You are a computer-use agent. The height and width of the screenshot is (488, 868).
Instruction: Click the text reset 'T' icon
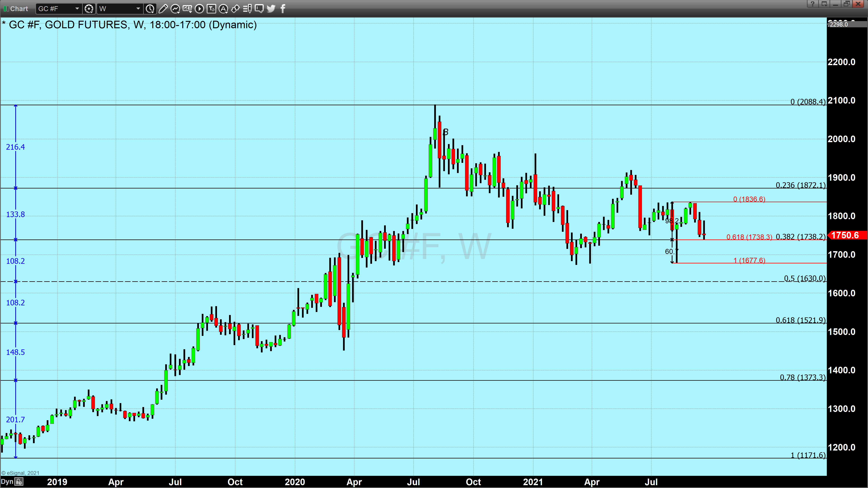point(211,9)
